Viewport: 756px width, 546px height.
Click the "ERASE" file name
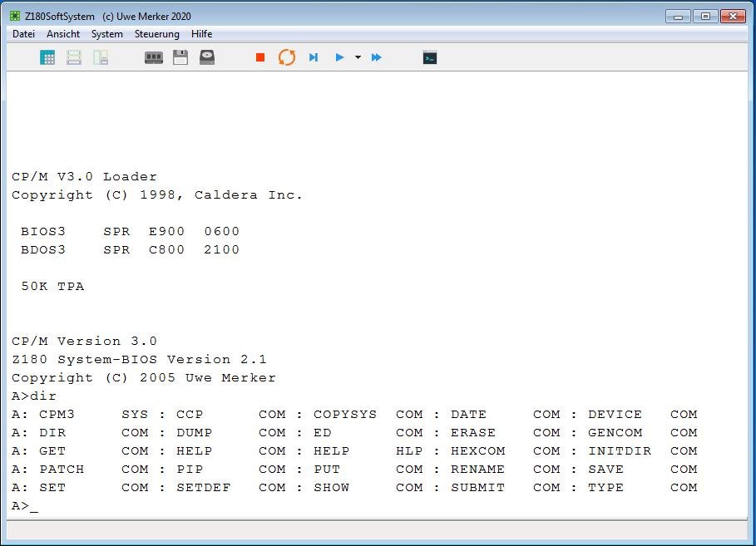pos(473,433)
